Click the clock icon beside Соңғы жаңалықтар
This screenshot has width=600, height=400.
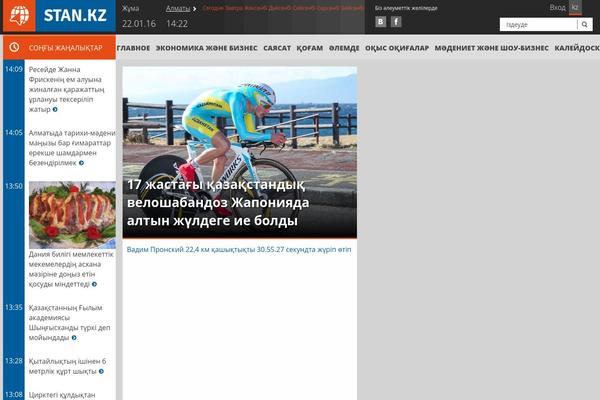tap(14, 47)
